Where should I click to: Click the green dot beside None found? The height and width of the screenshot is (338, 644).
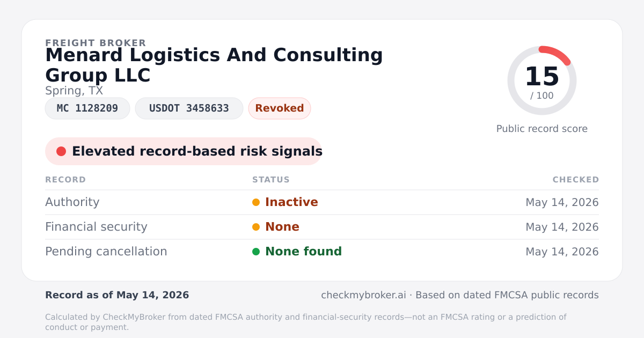[256, 252]
